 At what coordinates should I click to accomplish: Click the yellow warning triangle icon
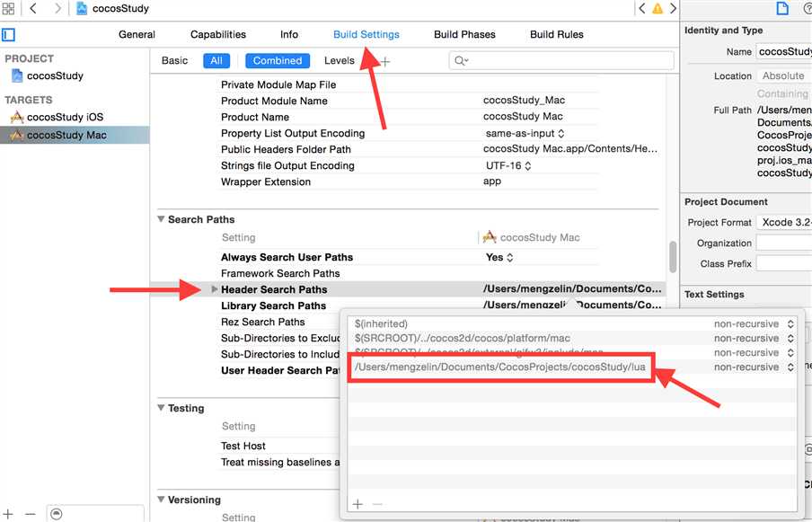tap(658, 8)
